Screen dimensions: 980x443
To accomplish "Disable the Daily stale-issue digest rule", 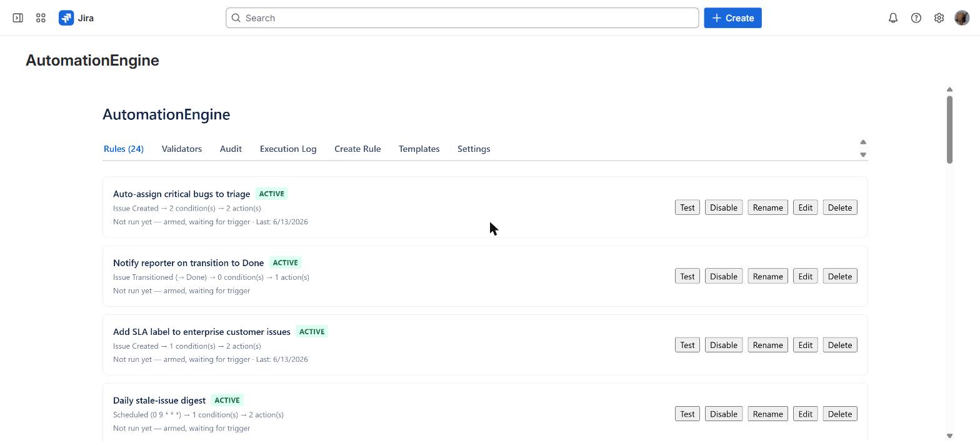I will tap(724, 414).
